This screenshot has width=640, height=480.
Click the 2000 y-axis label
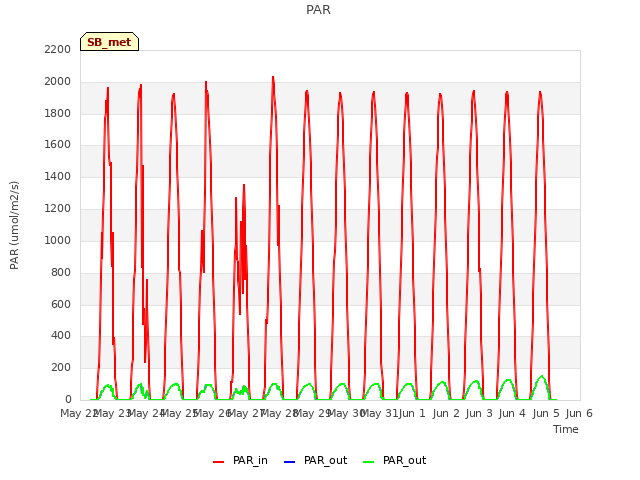point(58,82)
